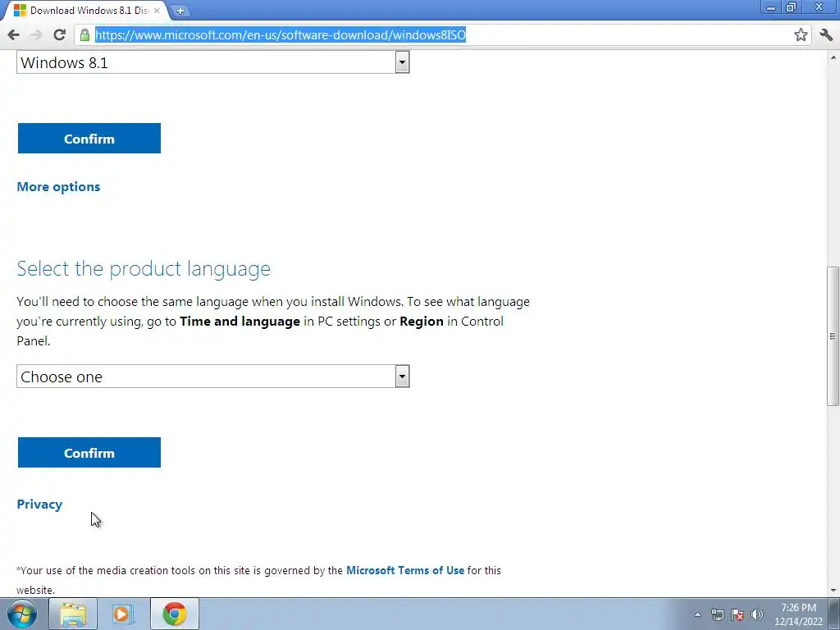Viewport: 840px width, 630px height.
Task: Click the network tray icon
Action: click(717, 615)
